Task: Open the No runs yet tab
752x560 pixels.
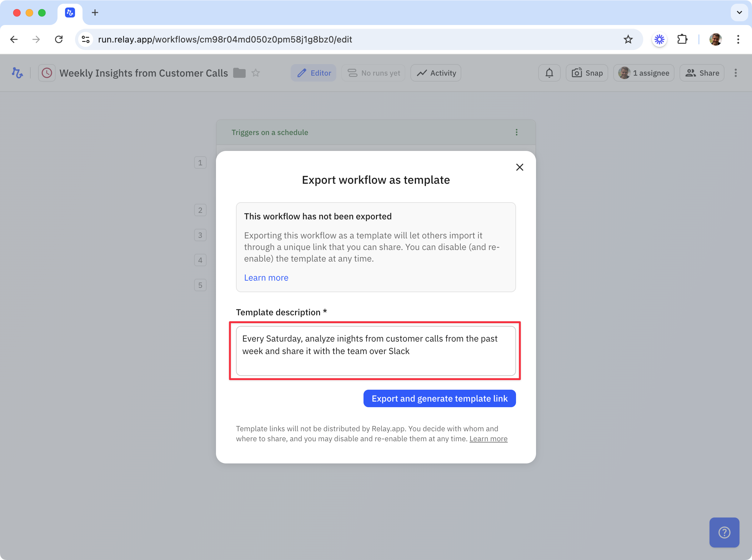Action: [373, 73]
